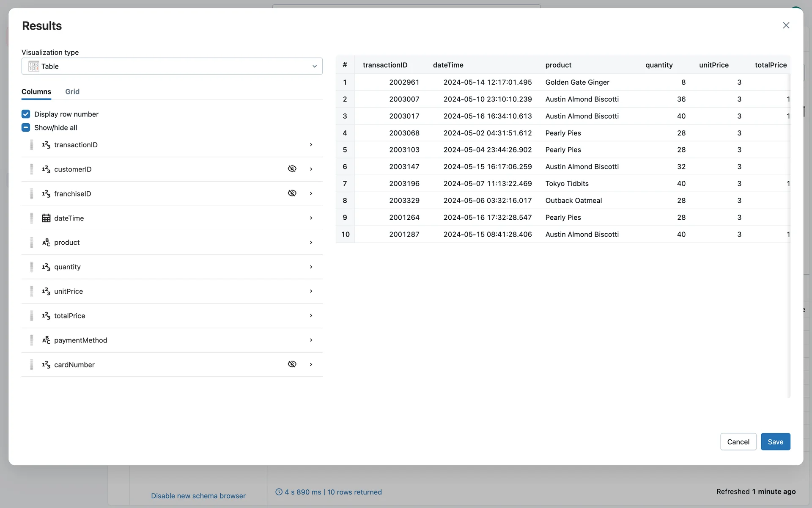The width and height of the screenshot is (812, 508).
Task: Close the Results dialog
Action: point(786,25)
